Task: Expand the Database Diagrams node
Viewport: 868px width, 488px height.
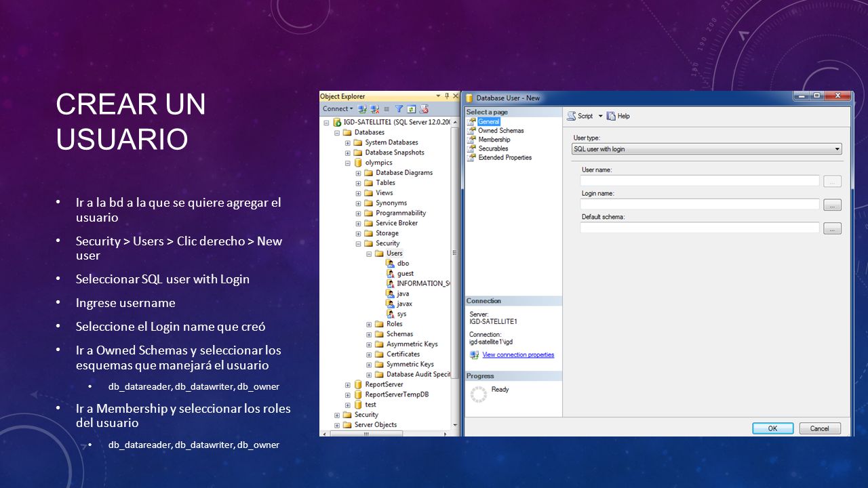Action: click(359, 173)
